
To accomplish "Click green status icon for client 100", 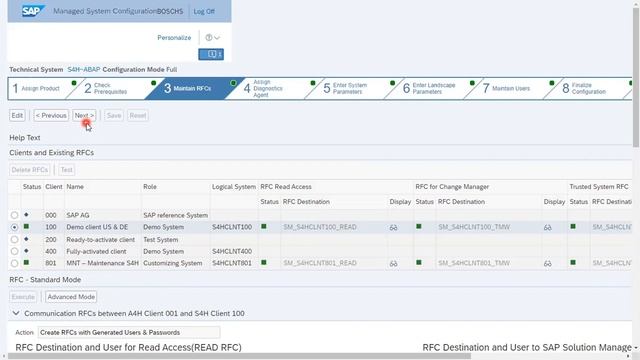I will point(27,226).
